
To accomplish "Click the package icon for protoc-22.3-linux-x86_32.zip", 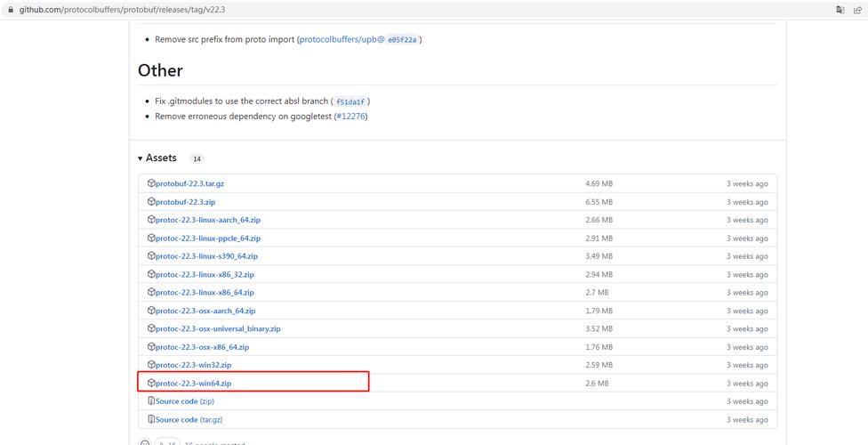I will coord(151,274).
